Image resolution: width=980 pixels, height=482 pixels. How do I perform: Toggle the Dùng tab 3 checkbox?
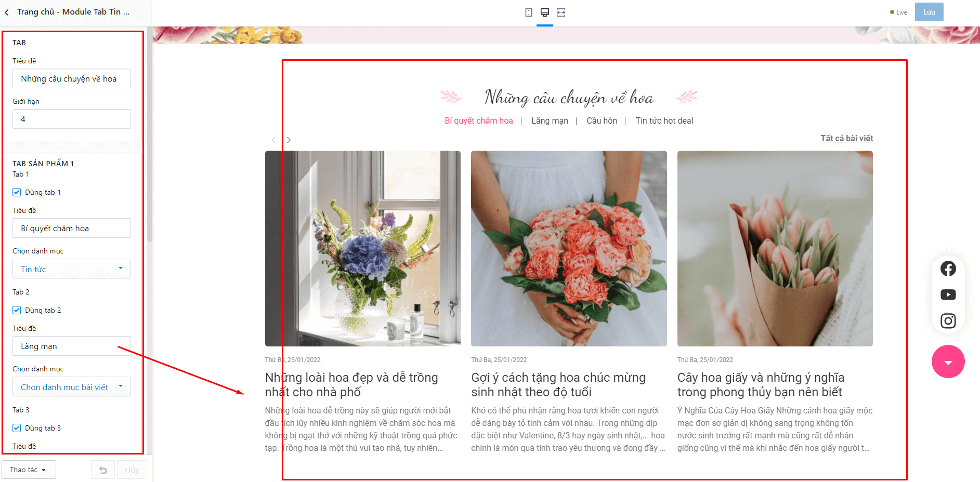click(x=17, y=428)
